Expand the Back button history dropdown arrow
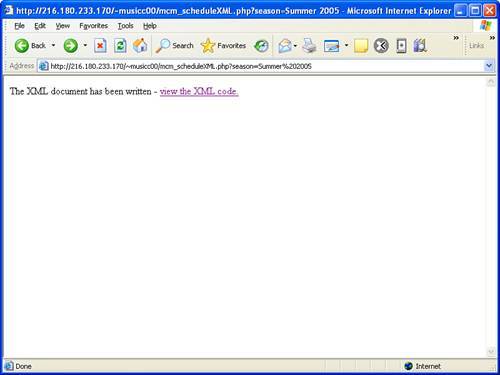Screen dimensions: 500x375 (53, 45)
